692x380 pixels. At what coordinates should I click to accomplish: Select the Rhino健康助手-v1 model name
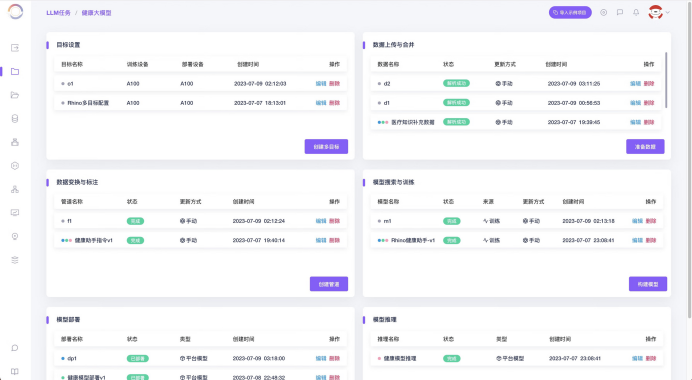click(413, 241)
